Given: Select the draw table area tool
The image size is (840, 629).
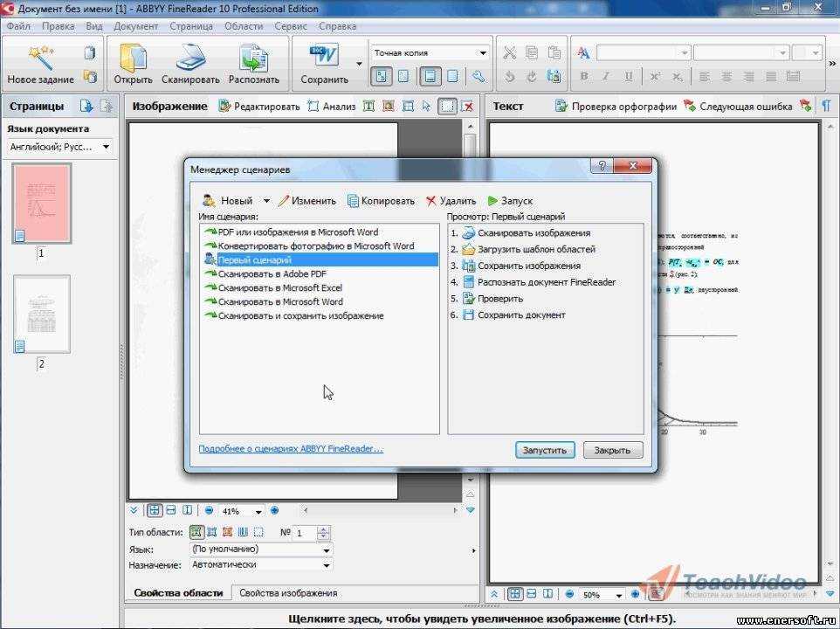Looking at the screenshot, I should [409, 106].
